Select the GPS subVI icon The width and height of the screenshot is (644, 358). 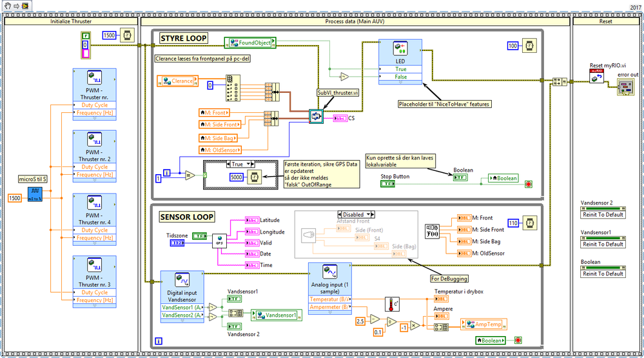(219, 241)
